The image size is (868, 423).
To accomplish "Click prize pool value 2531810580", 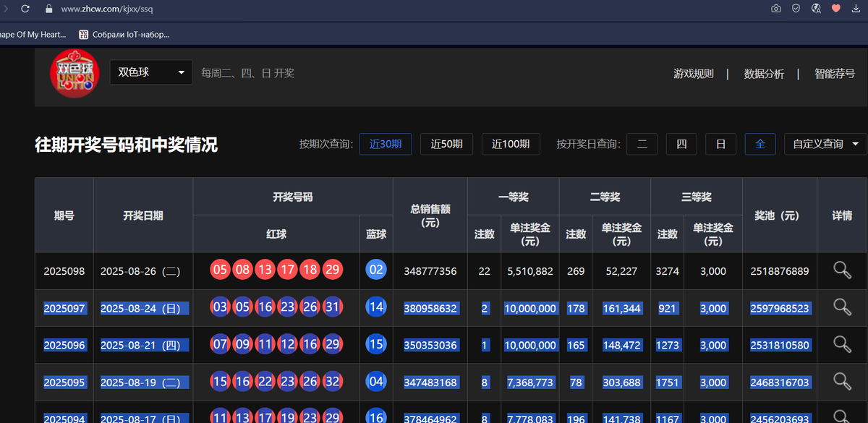I will click(780, 345).
